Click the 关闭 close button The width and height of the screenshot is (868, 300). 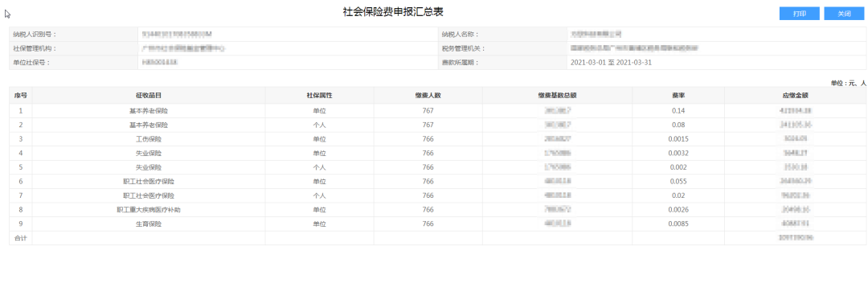point(844,14)
